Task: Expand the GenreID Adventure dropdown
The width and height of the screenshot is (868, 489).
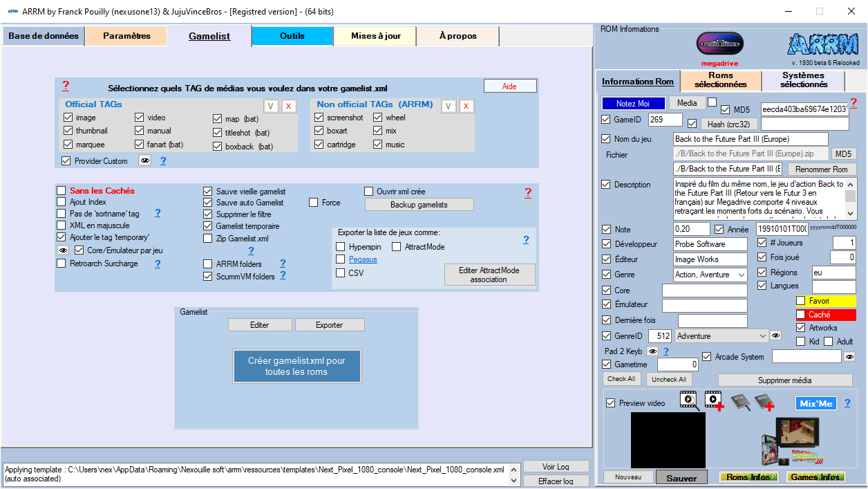Action: coord(762,336)
